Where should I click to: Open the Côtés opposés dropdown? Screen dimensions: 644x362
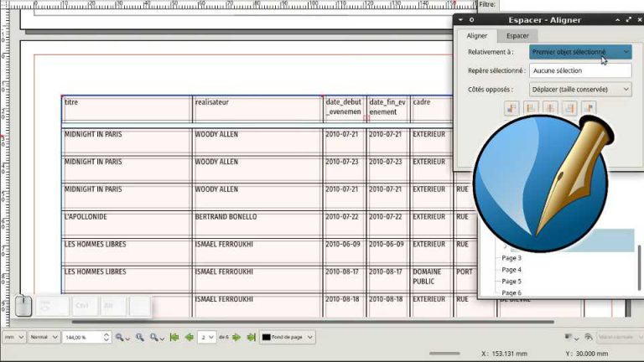(x=580, y=89)
